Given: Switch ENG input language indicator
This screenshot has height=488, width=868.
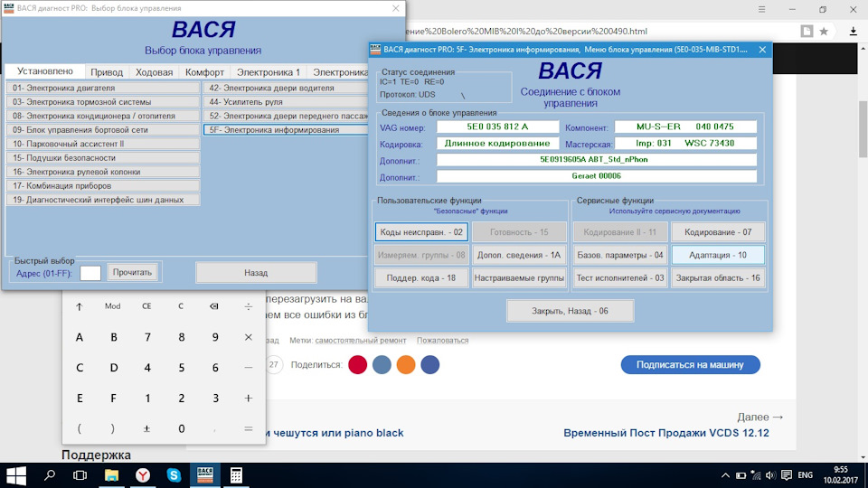Looking at the screenshot, I should tap(806, 475).
